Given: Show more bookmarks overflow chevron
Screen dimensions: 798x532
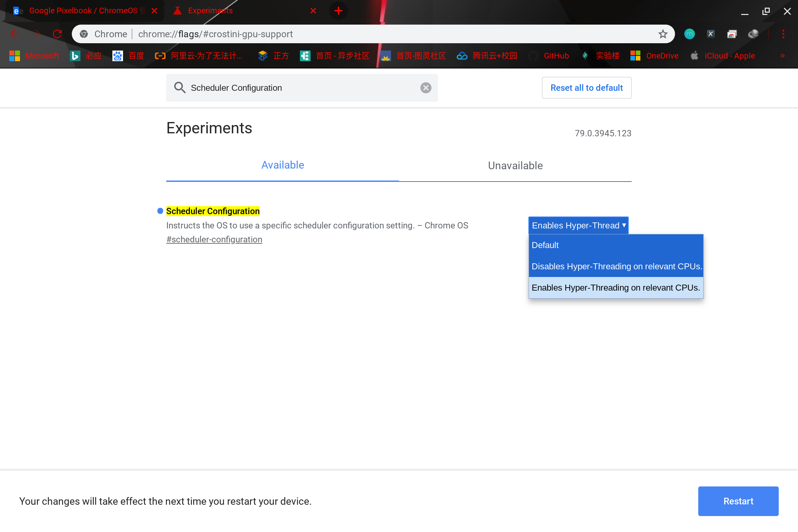Looking at the screenshot, I should (x=783, y=56).
